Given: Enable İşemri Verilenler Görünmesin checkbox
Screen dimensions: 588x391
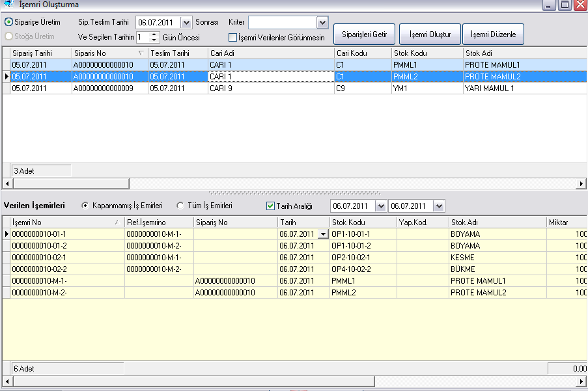Looking at the screenshot, I should click(232, 38).
